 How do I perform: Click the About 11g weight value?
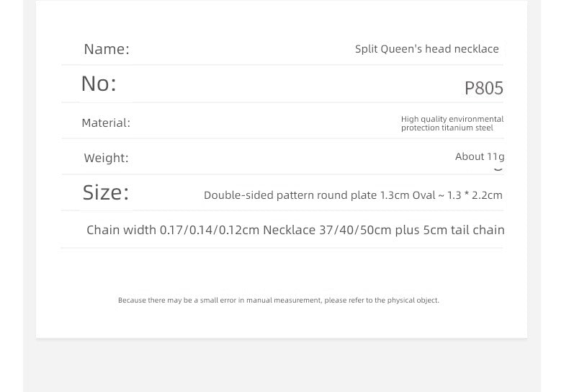480,156
